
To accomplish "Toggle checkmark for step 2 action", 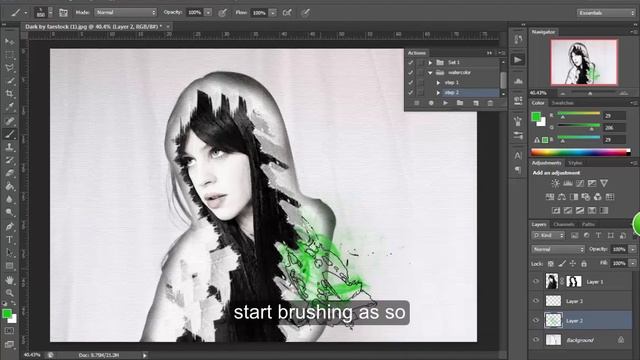I will click(x=411, y=93).
